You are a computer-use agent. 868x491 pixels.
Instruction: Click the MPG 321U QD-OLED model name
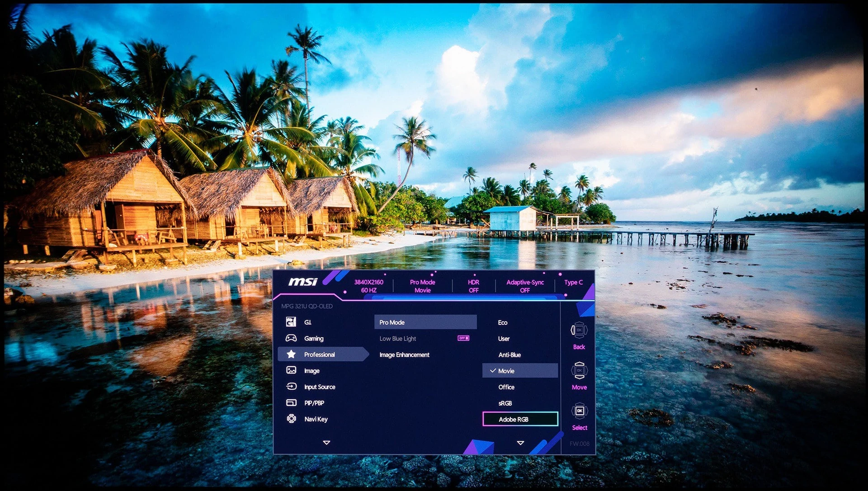[307, 306]
